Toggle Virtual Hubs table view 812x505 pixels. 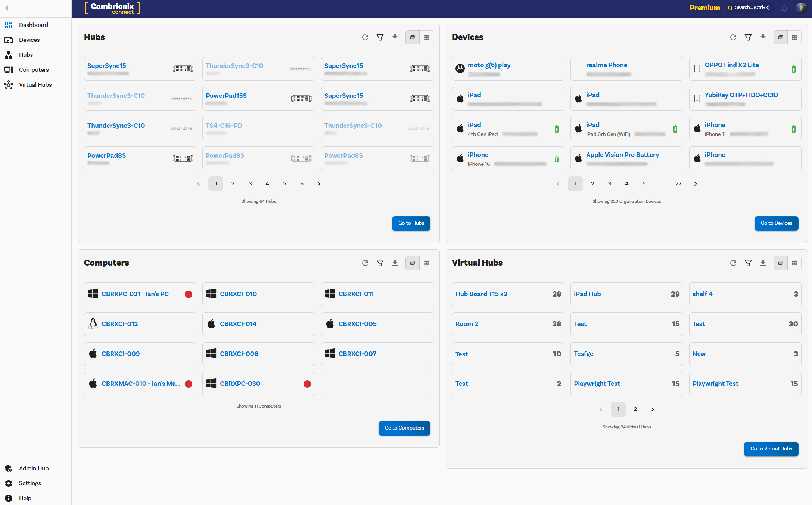click(794, 263)
